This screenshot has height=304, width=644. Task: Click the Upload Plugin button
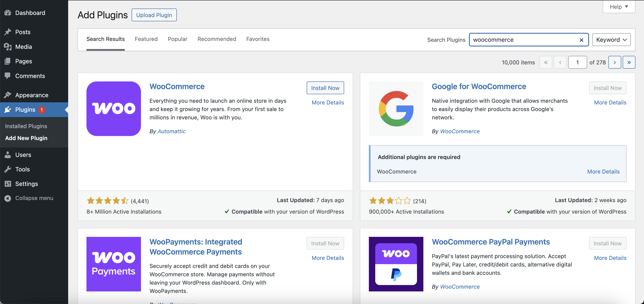[x=154, y=15]
